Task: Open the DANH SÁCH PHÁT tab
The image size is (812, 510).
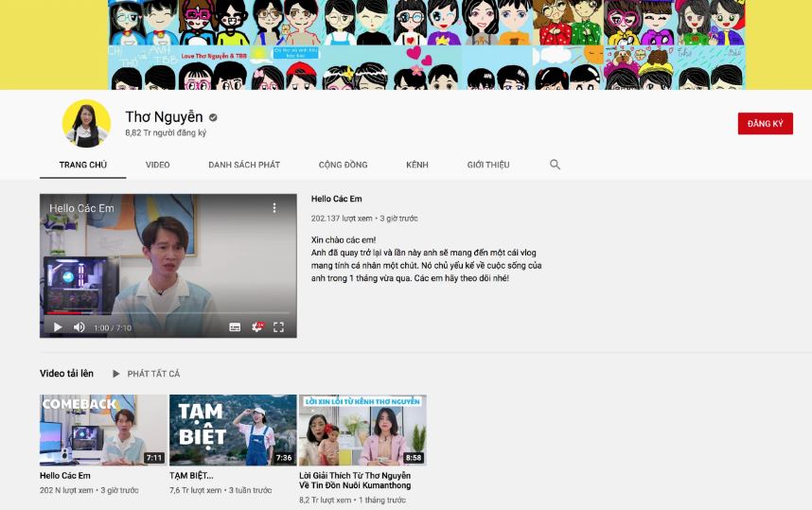Action: pyautogui.click(x=244, y=165)
